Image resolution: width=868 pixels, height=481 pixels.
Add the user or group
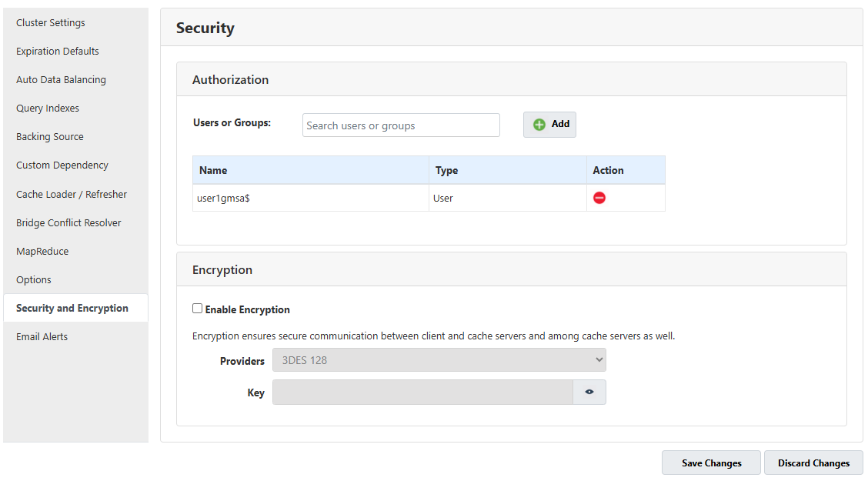549,125
